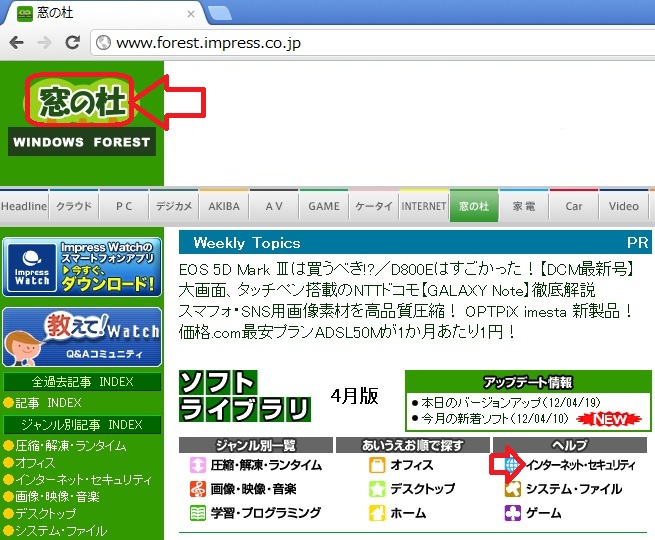655x540 pixels.
Task: Open library category ゲーム text link
Action: point(543,513)
